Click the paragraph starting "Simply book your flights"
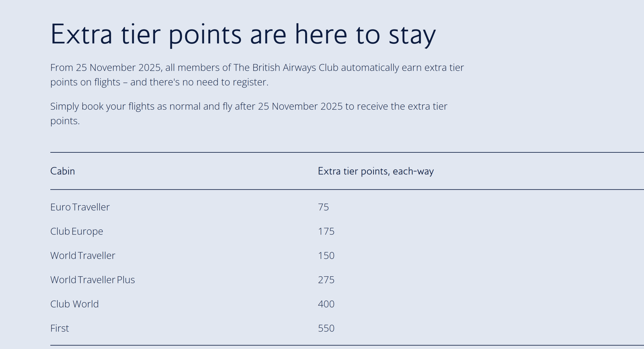 coord(249,113)
